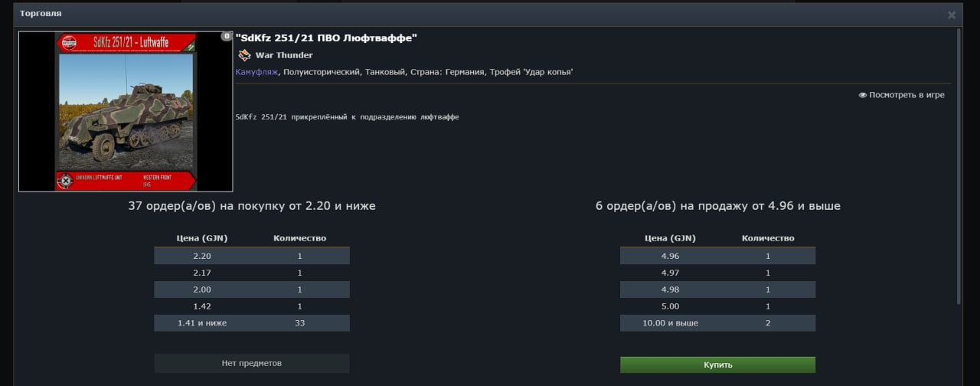Click the dialog vertical scrollbar
Screen dimensions: 980x386
tap(959, 165)
